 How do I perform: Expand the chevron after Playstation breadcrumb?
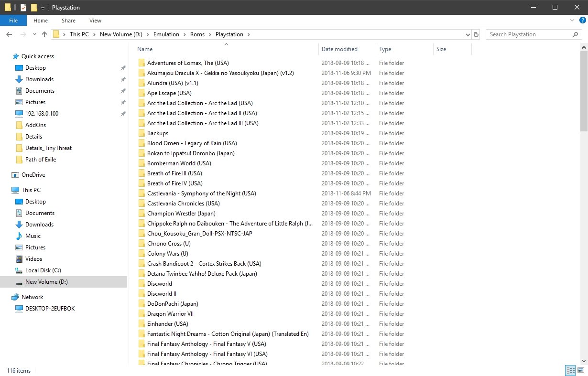click(249, 34)
